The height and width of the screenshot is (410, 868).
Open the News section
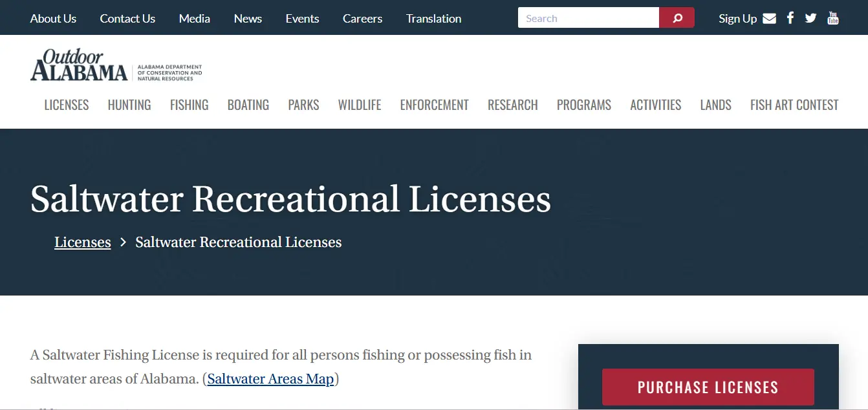tap(248, 19)
